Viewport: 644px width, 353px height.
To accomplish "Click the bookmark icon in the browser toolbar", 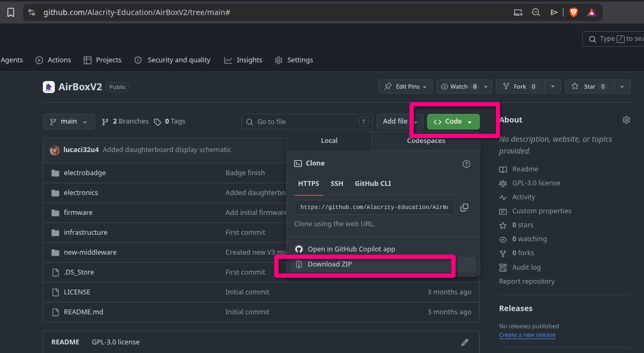I will click(x=10, y=12).
